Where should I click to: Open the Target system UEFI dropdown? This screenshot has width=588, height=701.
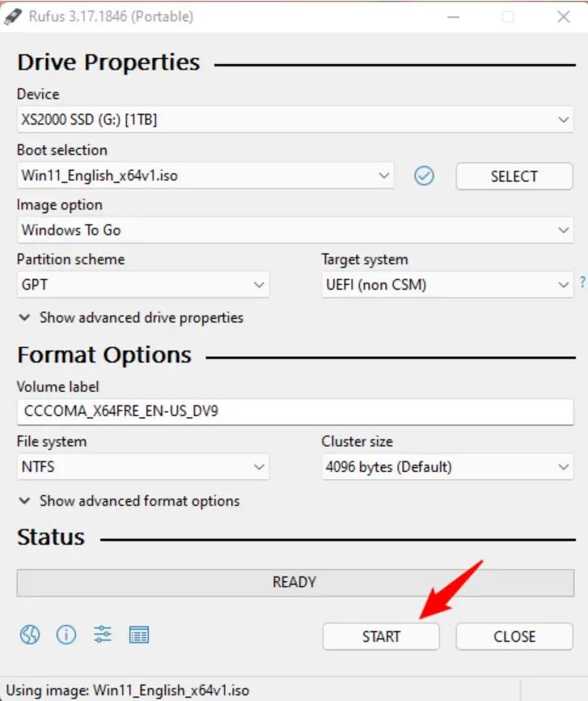coord(447,285)
